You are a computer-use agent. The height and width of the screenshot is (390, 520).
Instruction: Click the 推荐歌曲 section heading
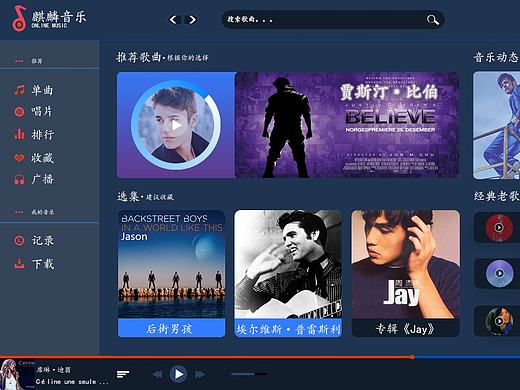[x=139, y=57]
